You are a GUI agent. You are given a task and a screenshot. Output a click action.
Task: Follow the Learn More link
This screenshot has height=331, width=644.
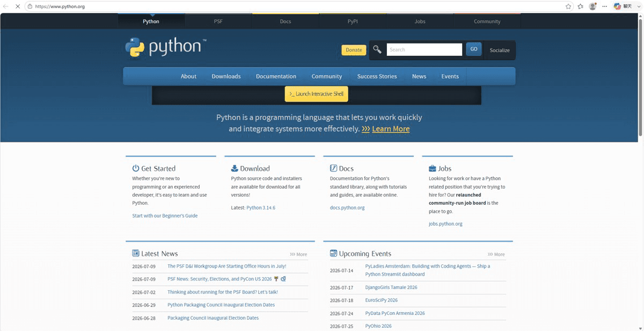[391, 129]
